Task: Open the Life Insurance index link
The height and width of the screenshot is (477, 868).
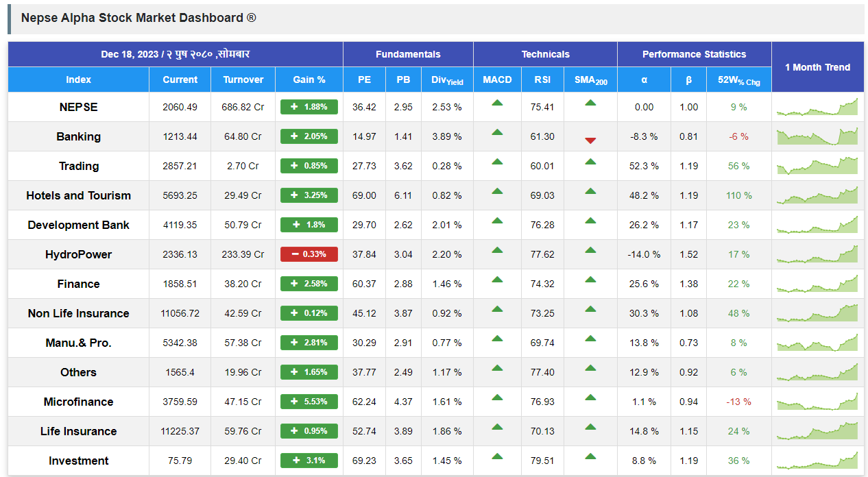Action: [x=79, y=432]
